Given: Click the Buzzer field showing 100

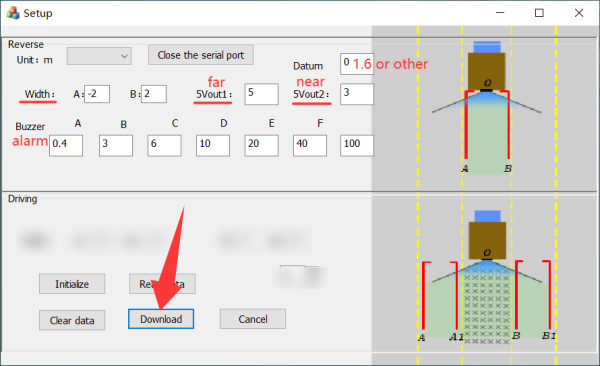Looking at the screenshot, I should coord(357,145).
